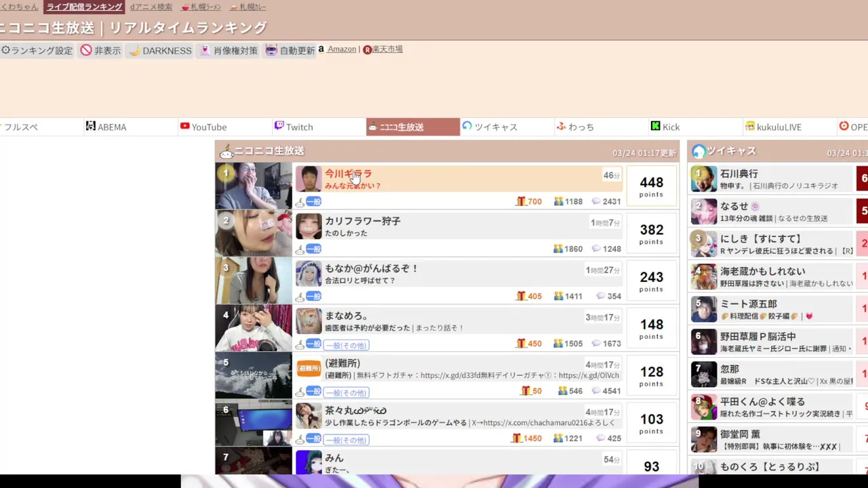Open the 札幌カレー nav link
This screenshot has height=488, width=868.
pyautogui.click(x=248, y=7)
